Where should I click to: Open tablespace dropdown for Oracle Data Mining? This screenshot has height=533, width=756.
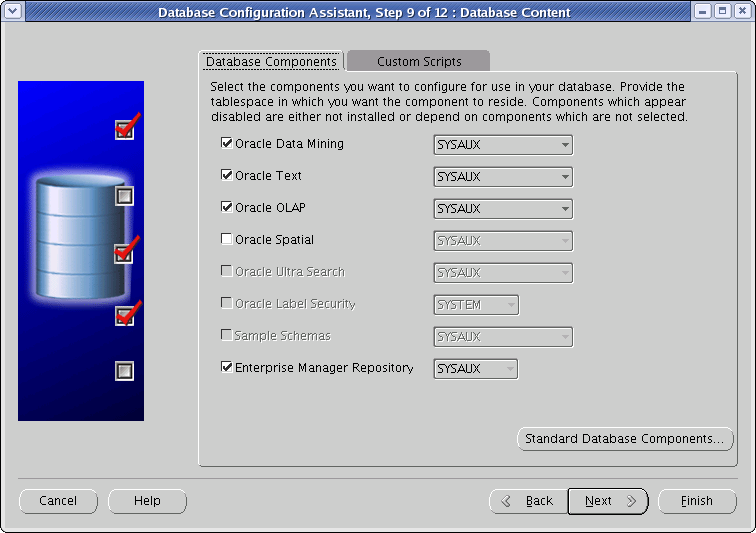(503, 145)
